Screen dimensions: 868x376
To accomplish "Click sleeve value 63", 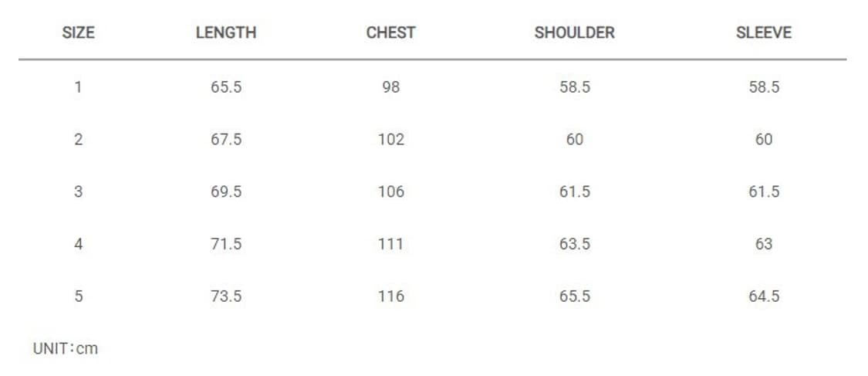I will tap(764, 244).
